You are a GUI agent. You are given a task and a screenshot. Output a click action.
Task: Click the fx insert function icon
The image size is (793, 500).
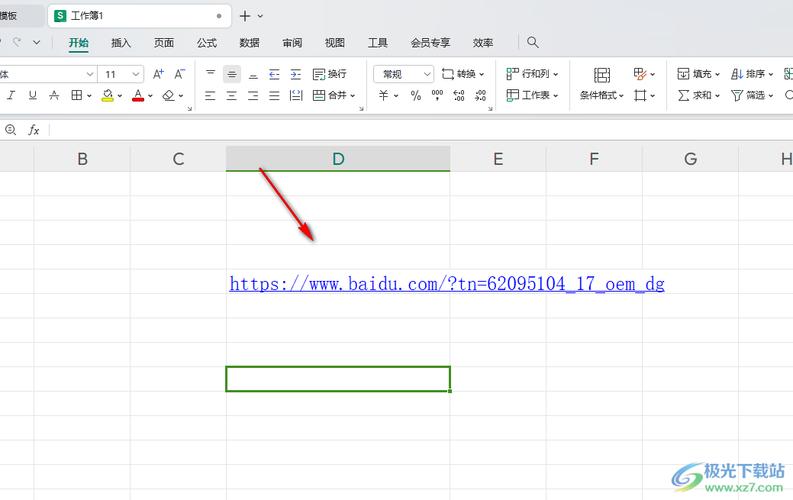click(33, 130)
